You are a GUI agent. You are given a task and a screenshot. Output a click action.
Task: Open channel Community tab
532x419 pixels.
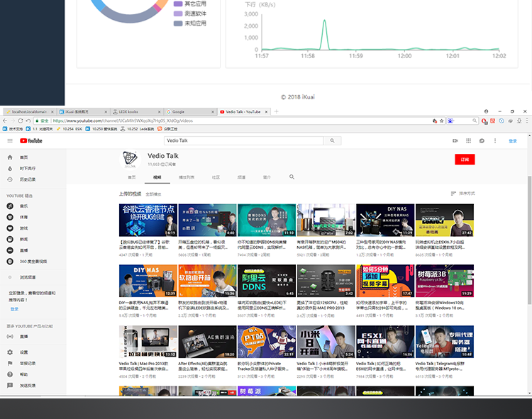pyautogui.click(x=216, y=177)
